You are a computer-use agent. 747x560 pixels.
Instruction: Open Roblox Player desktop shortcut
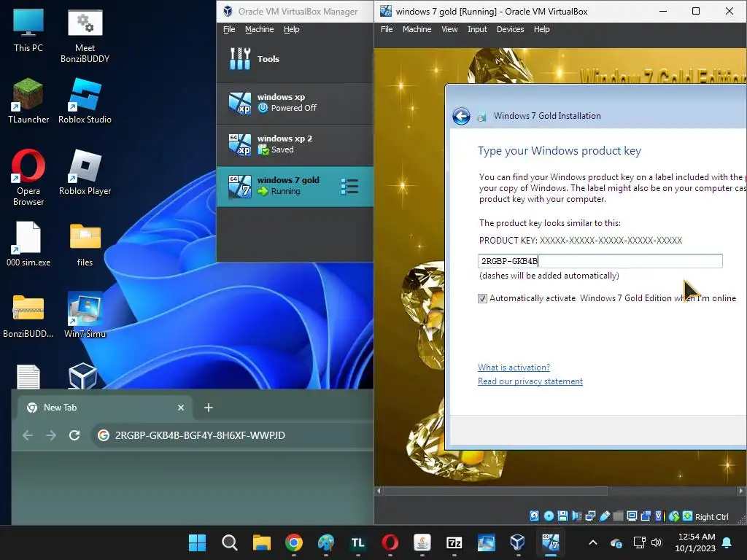tap(85, 172)
